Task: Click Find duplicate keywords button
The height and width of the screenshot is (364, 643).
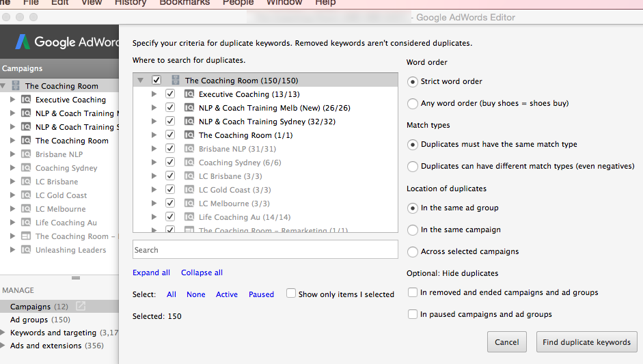Action: (586, 342)
